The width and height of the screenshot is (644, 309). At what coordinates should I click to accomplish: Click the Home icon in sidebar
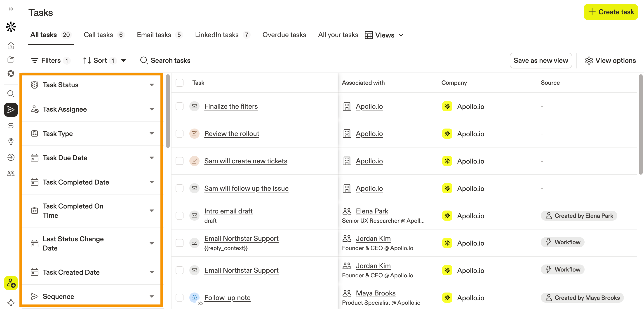[x=11, y=46]
